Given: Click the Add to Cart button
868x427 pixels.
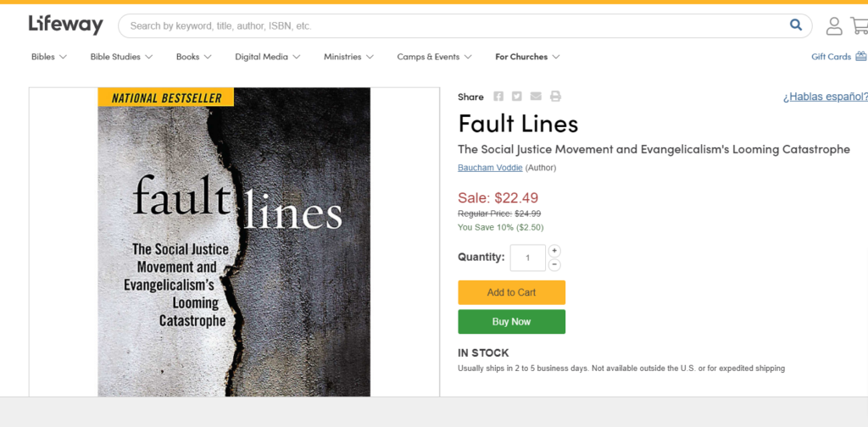Looking at the screenshot, I should 511,292.
